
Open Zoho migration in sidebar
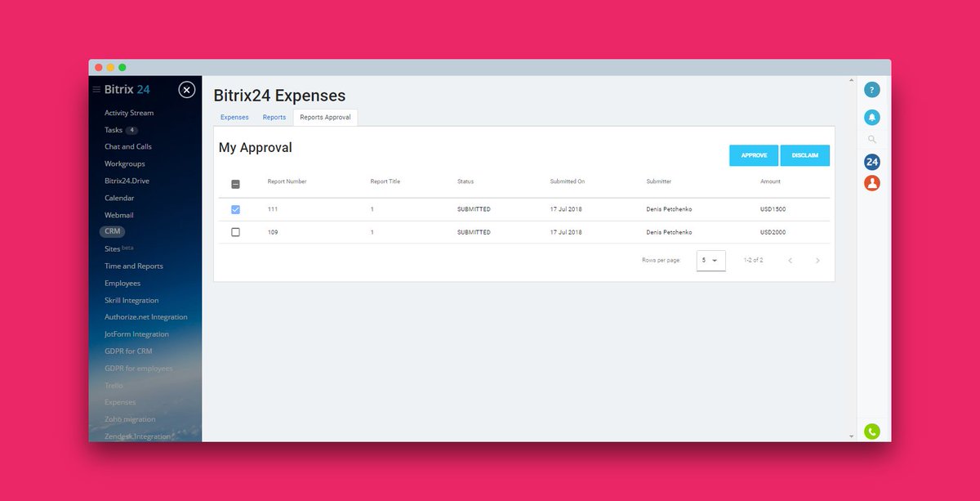pos(130,419)
